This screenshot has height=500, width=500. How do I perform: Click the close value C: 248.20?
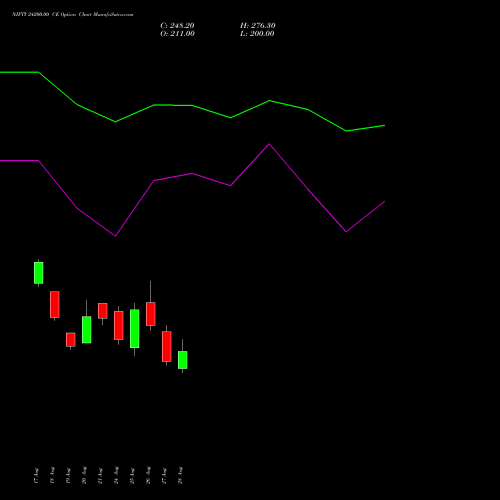coord(177,26)
